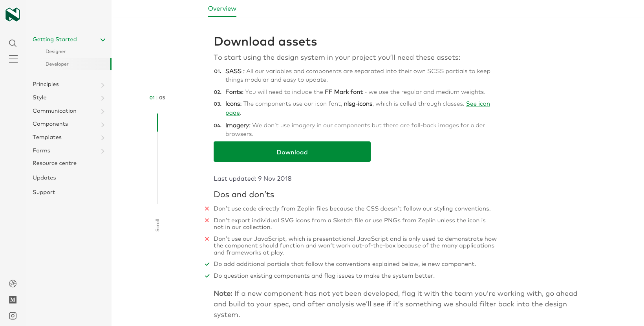Expand the Principles menu chevron
Viewport: 644px width, 326px height.
[102, 85]
